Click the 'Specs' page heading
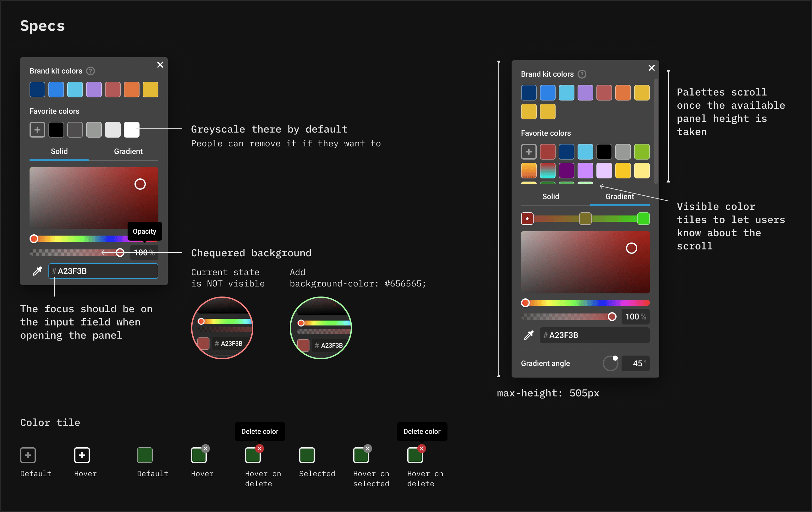812x512 pixels. point(42,26)
